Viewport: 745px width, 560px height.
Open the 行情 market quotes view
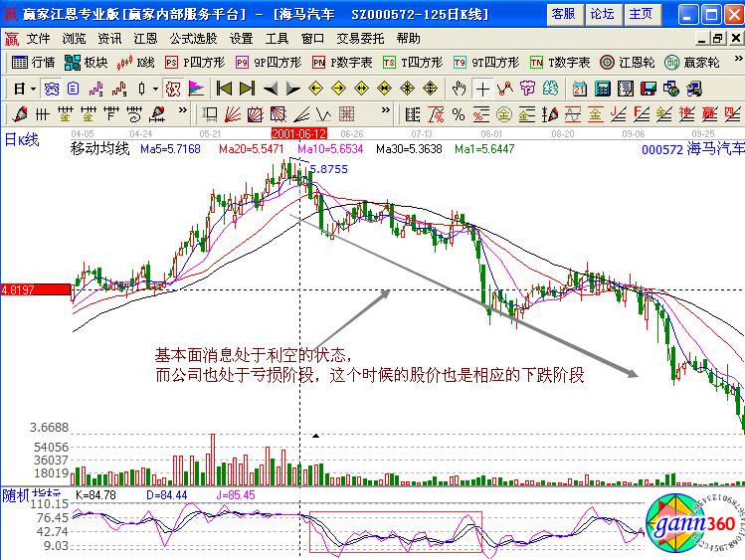coord(33,62)
